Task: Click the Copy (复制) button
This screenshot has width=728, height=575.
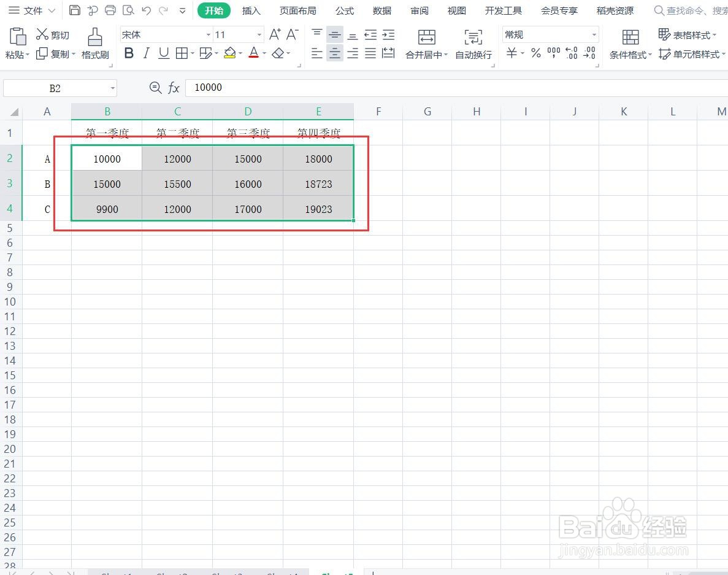Action: click(53, 54)
